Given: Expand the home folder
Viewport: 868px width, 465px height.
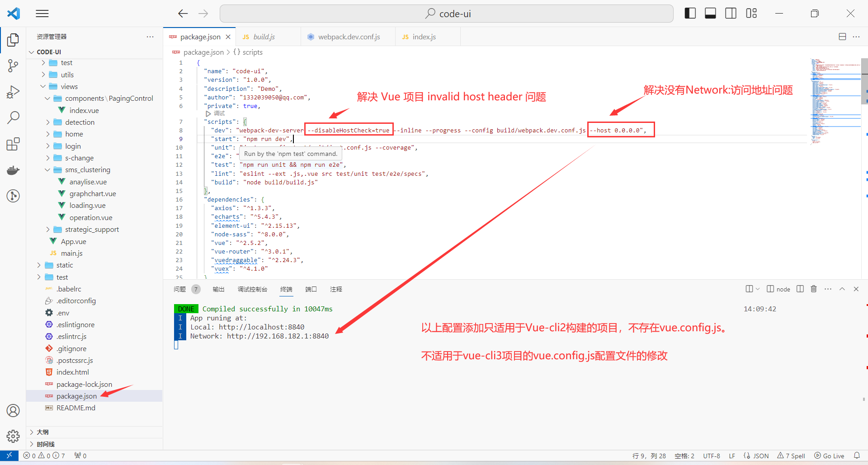Looking at the screenshot, I should [48, 134].
